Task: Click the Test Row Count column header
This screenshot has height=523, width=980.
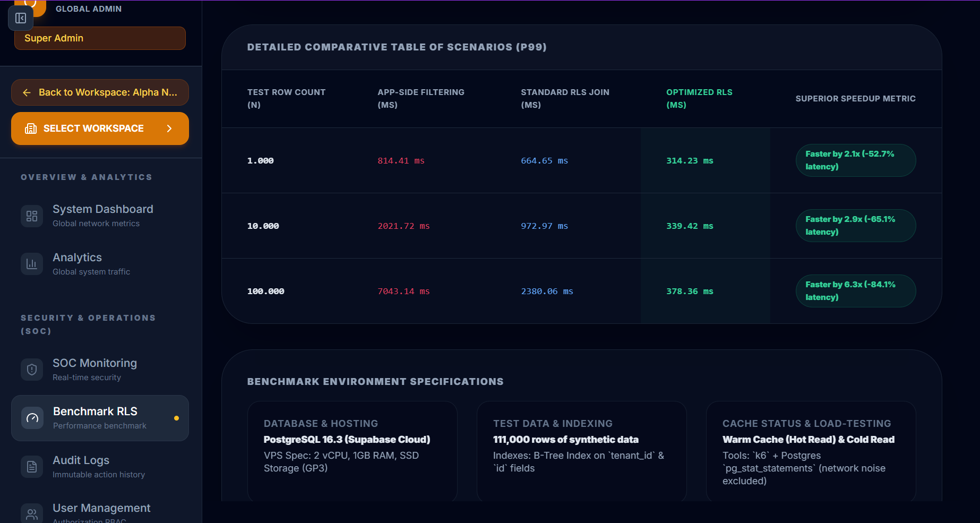Action: [x=286, y=99]
